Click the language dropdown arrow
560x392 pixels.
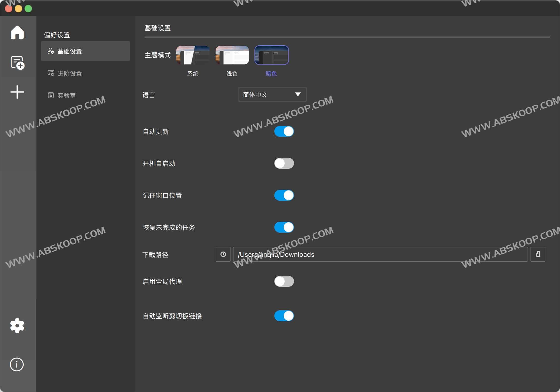click(x=298, y=94)
